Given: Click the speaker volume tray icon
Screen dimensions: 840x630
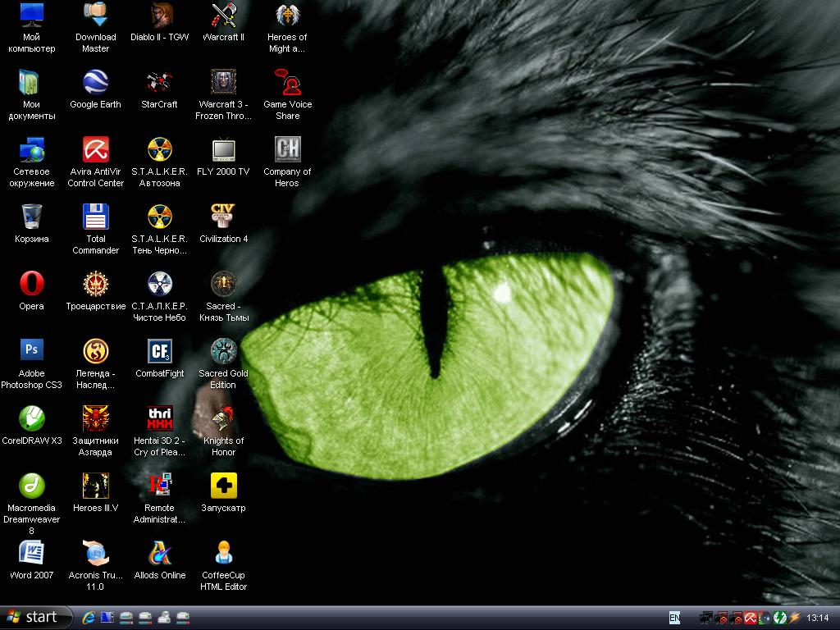Looking at the screenshot, I should [x=765, y=618].
